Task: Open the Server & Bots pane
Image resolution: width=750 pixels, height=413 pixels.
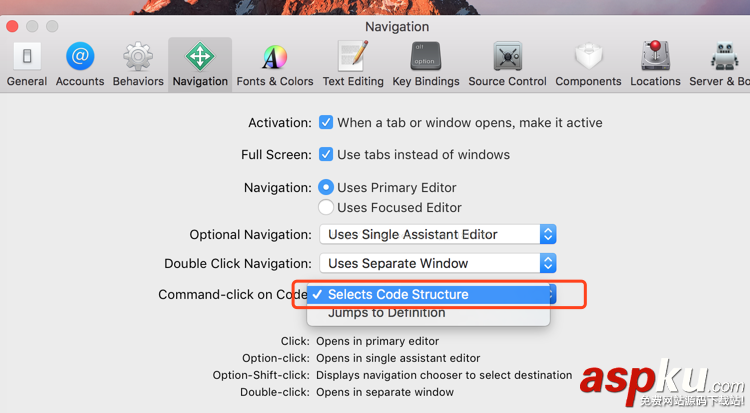Action: click(722, 64)
